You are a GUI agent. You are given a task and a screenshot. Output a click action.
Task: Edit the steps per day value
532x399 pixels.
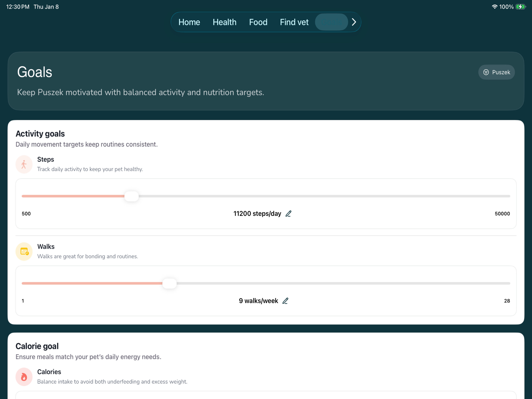coord(288,214)
